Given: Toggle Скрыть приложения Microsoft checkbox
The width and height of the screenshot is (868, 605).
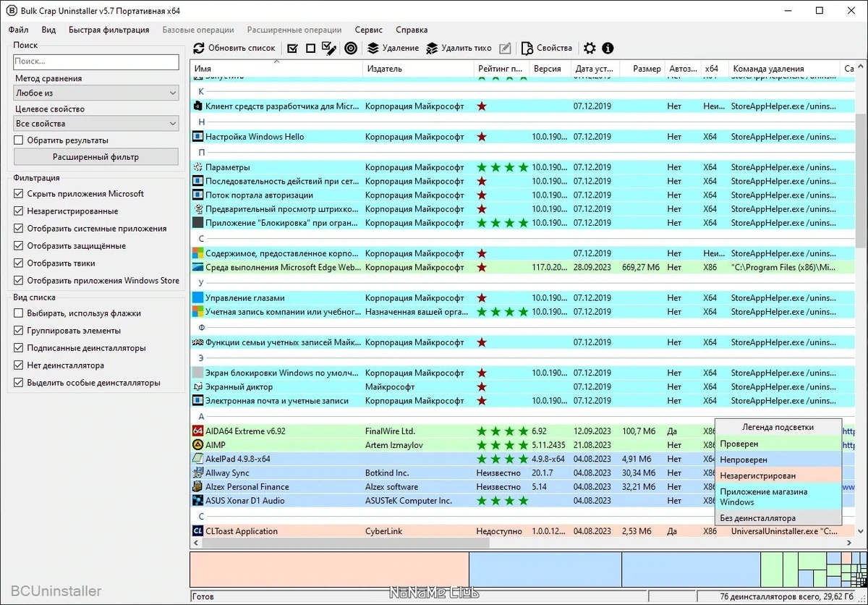Looking at the screenshot, I should coord(19,194).
